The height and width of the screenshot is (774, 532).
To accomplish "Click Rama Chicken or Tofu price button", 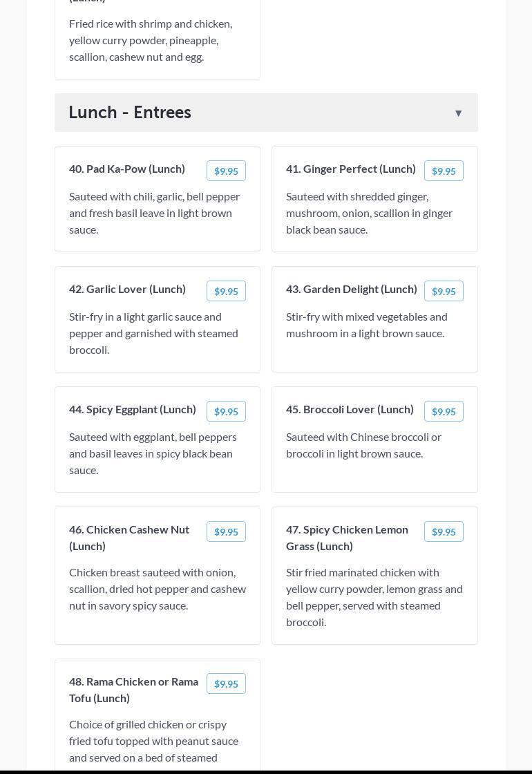I will pos(226,683).
